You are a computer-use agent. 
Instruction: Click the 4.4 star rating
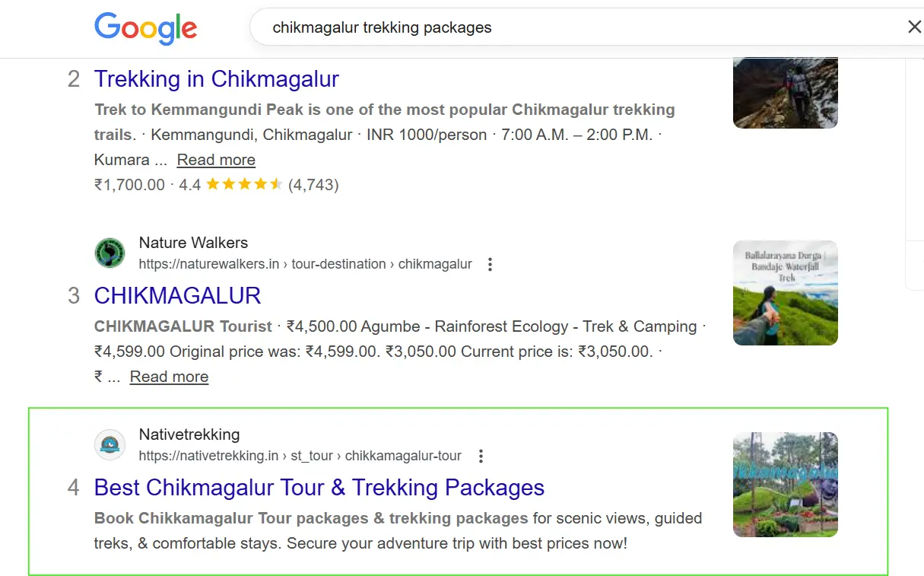point(243,184)
